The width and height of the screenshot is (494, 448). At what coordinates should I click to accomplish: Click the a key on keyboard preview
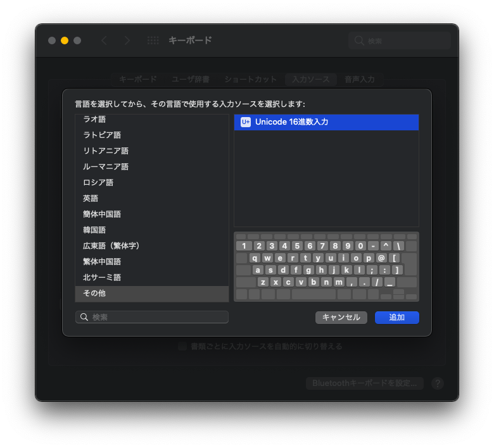coord(258,270)
